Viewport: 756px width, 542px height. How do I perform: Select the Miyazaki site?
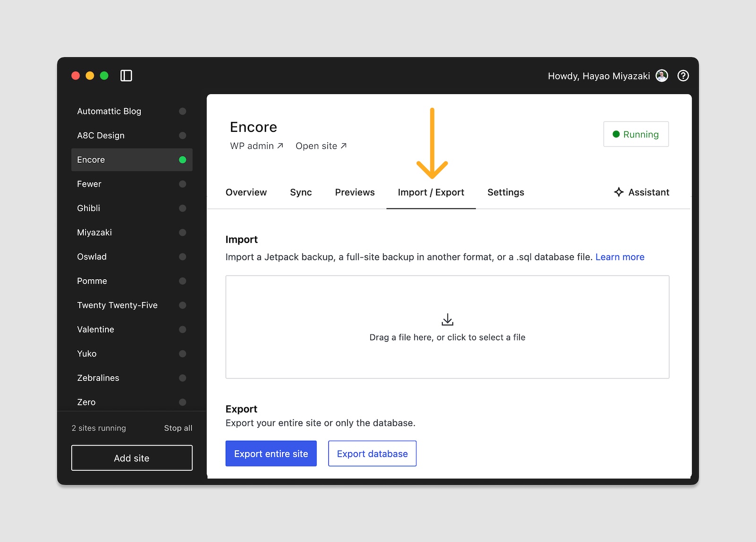[132, 232]
